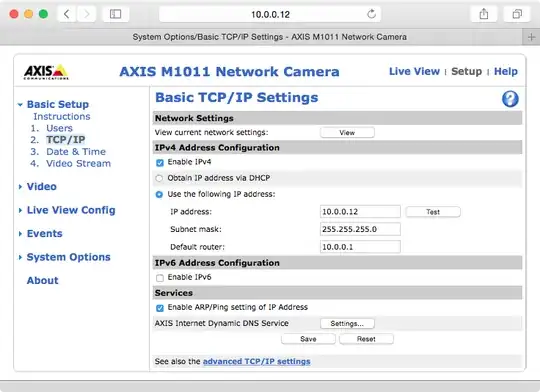Open Video Stream settings
540x392 pixels.
[x=79, y=163]
